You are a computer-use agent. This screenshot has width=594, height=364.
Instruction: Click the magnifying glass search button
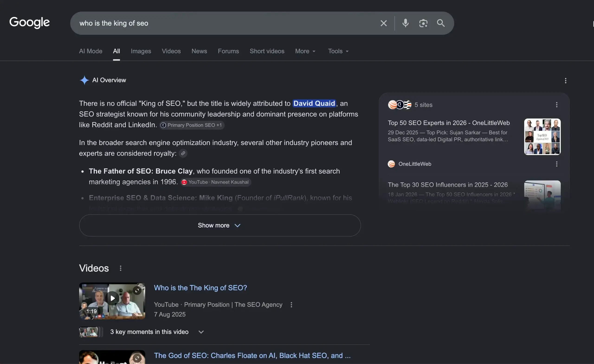click(x=441, y=23)
